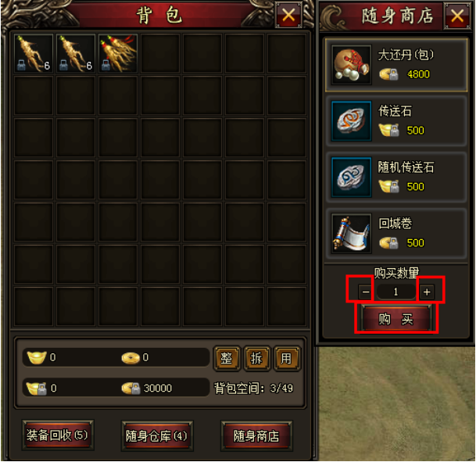Click the 用 use item button
Viewport: 476px width, 462px height.
[287, 358]
